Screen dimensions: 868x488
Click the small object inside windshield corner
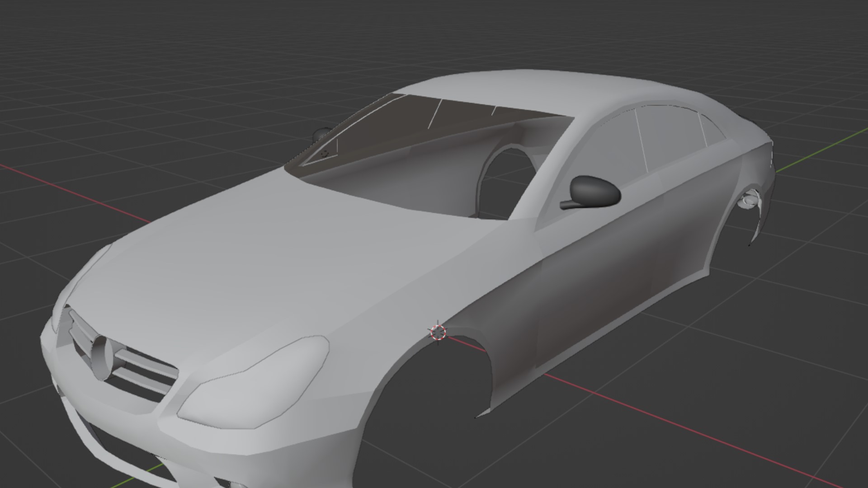[324, 154]
